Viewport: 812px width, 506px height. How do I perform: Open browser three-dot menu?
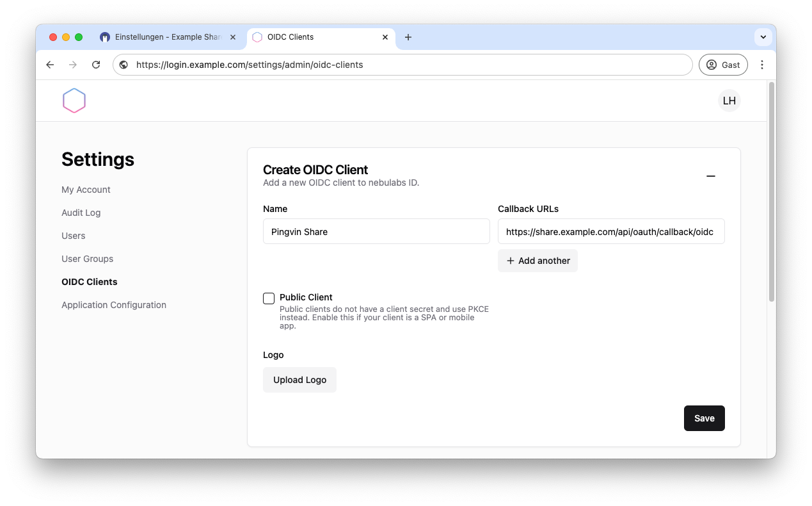click(761, 65)
